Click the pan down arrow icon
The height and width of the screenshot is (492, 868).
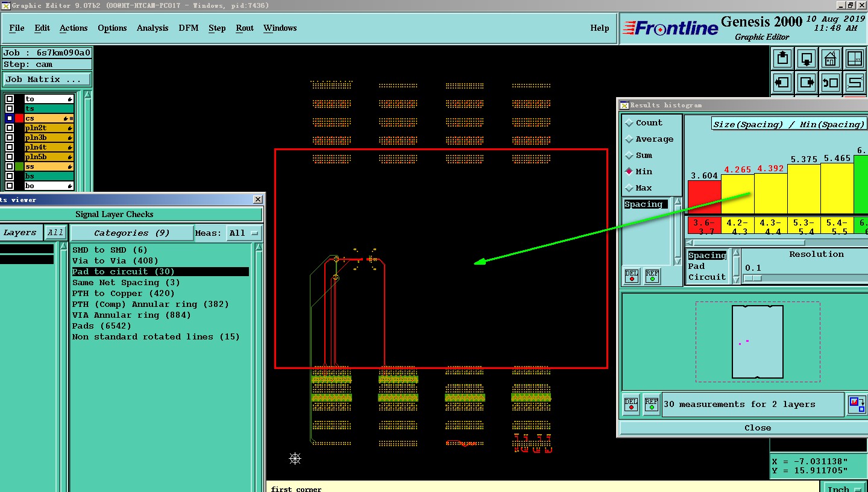[x=807, y=58]
